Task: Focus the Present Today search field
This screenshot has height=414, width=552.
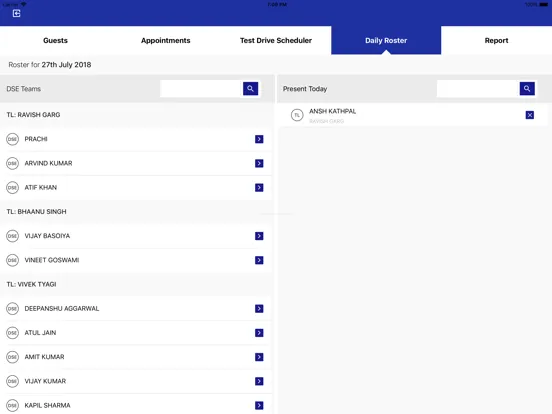Action: coord(478,88)
